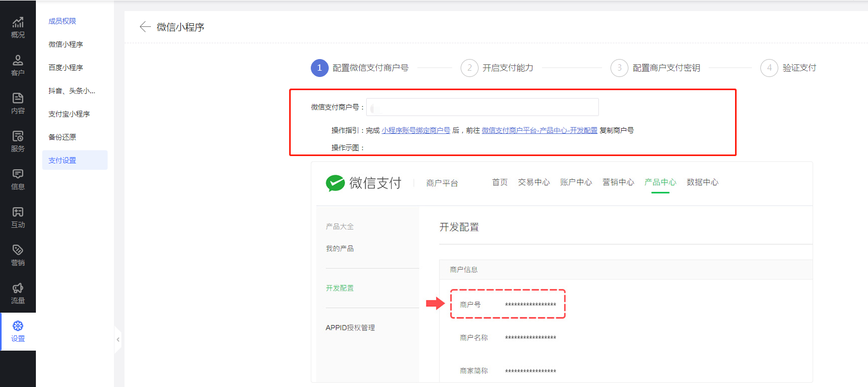Select 成员权限 in the settings submenu
The width and height of the screenshot is (868, 387).
[62, 21]
